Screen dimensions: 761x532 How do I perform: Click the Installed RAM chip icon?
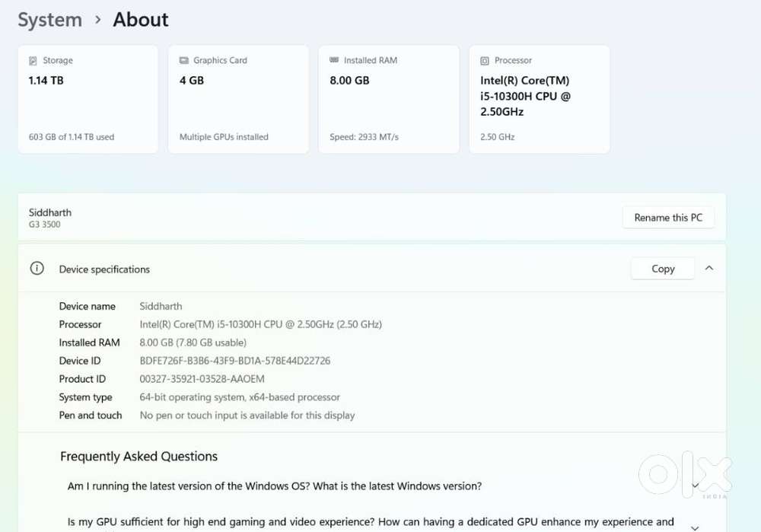tap(334, 60)
